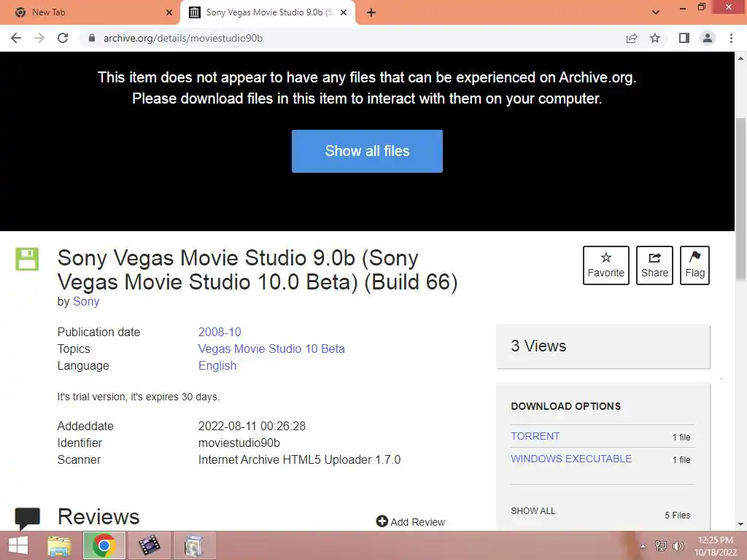Open the 2008-10 publication date link
The image size is (747, 560).
[220, 332]
